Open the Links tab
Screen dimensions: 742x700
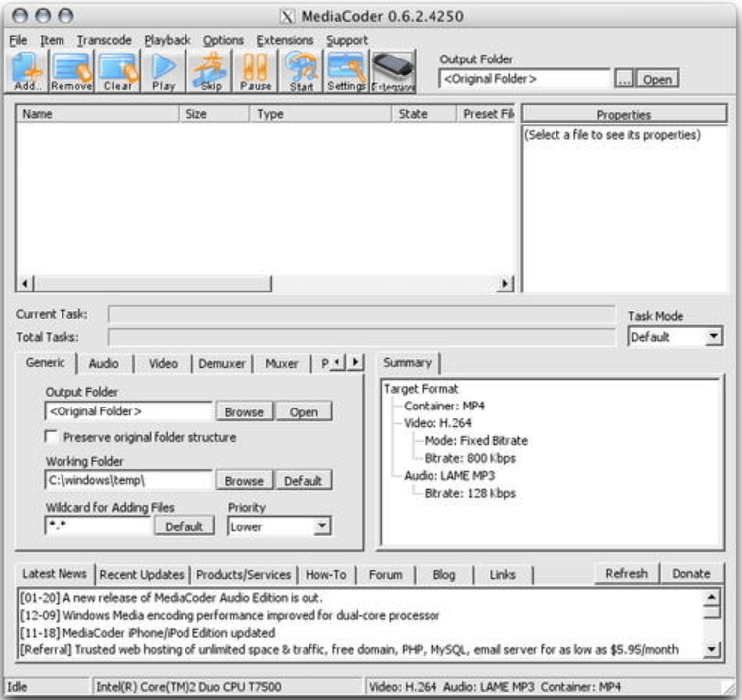pyautogui.click(x=503, y=575)
